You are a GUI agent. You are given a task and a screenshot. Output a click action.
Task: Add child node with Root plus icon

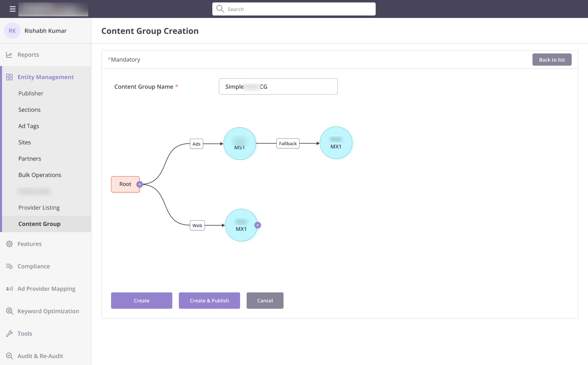[x=140, y=184]
